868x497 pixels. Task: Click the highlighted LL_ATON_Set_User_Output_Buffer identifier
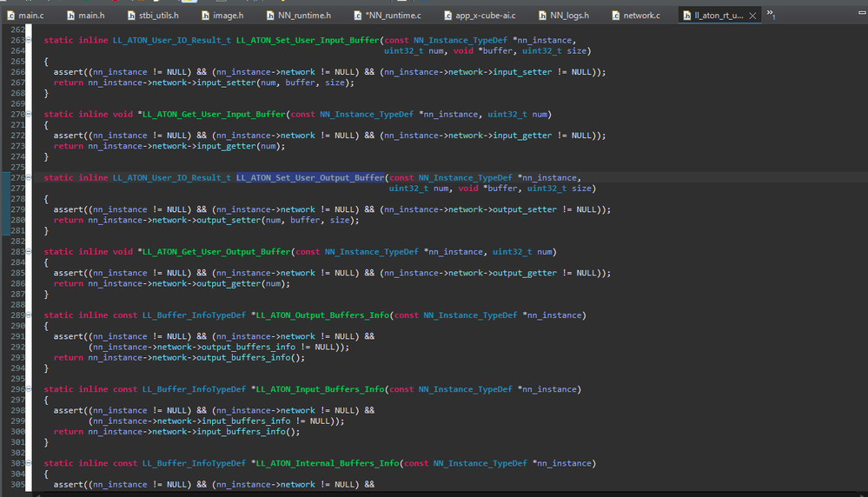[x=310, y=178]
